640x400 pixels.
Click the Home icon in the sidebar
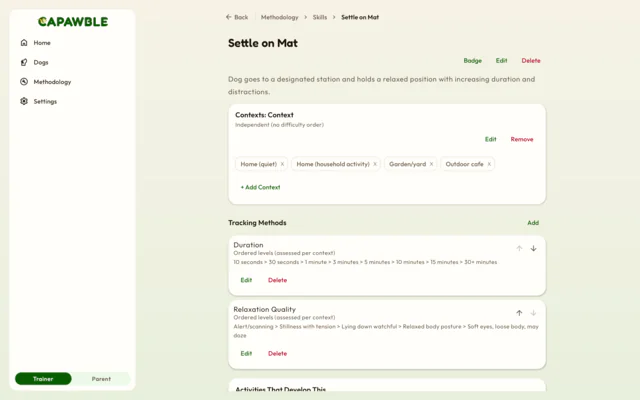24,42
